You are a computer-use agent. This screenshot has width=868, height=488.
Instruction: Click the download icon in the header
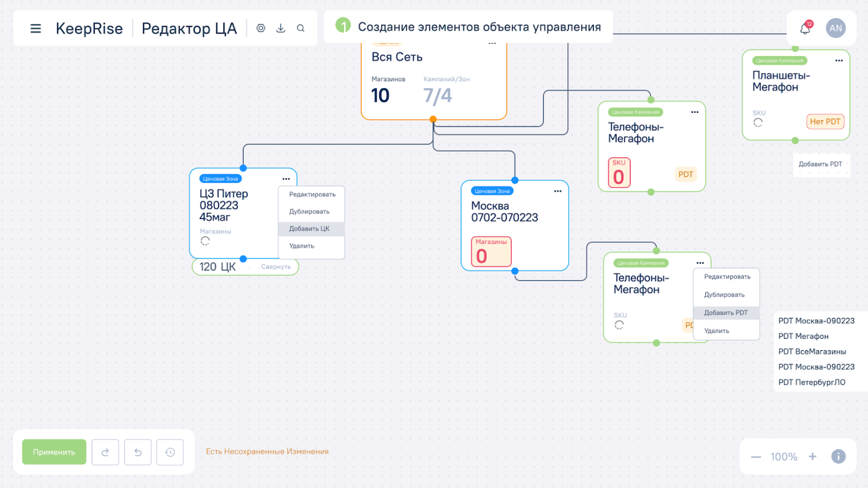[x=281, y=28]
